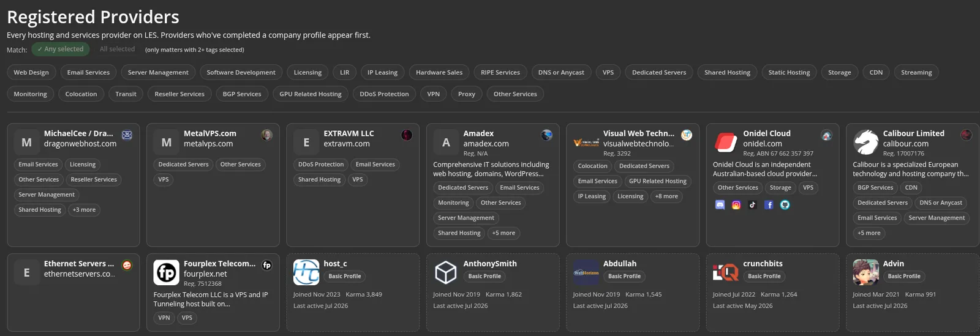Click the BGP Services tag on Calibour card

click(875, 188)
